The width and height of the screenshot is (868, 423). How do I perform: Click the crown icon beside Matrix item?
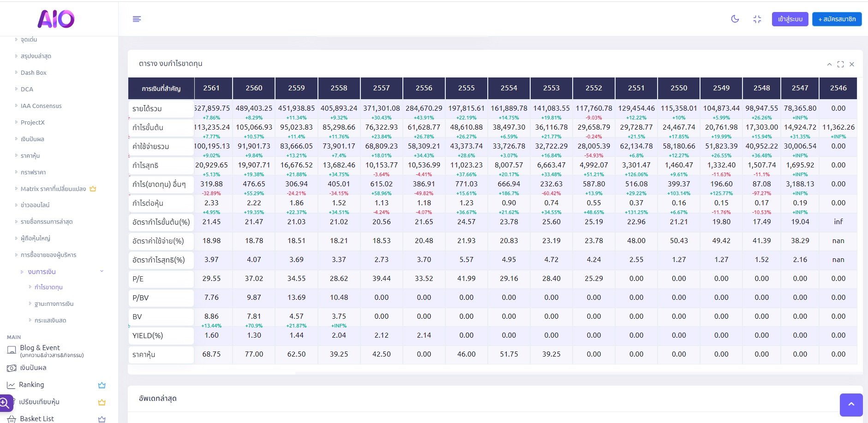click(x=93, y=189)
